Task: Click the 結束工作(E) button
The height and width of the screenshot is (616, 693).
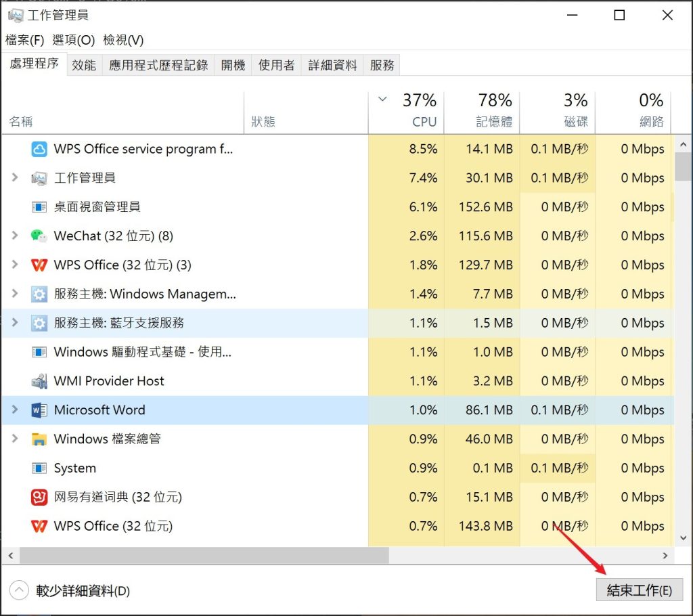Action: pos(639,590)
